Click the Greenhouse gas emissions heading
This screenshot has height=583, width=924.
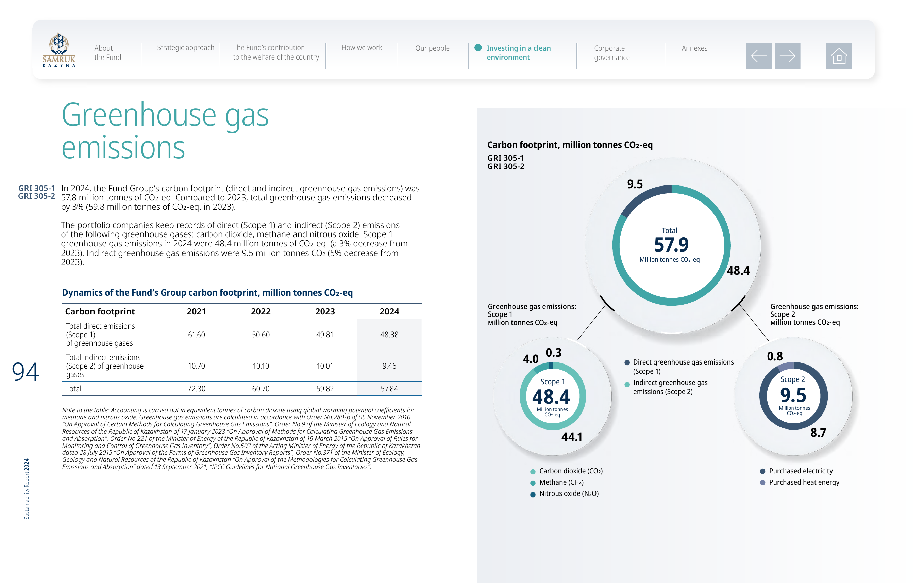coord(165,131)
